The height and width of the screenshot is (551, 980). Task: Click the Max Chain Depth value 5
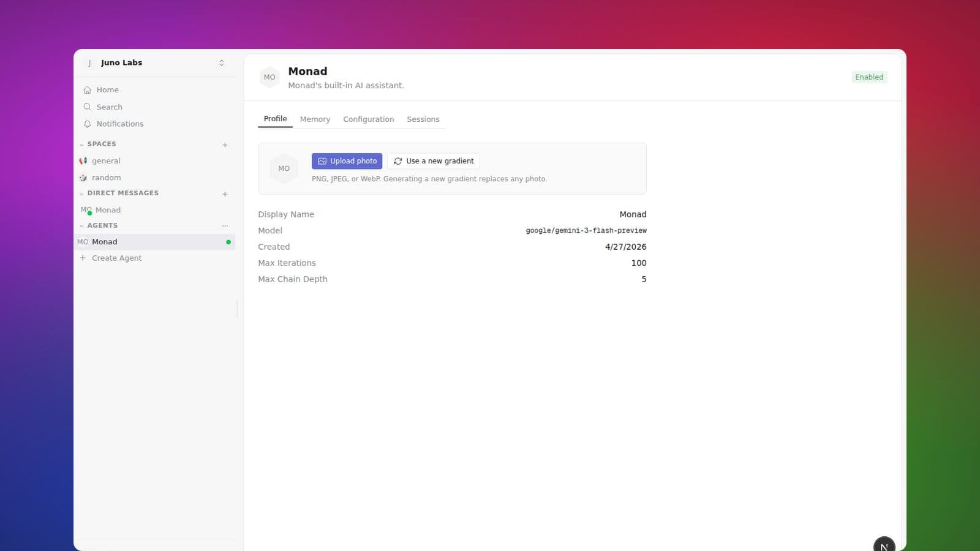[644, 279]
